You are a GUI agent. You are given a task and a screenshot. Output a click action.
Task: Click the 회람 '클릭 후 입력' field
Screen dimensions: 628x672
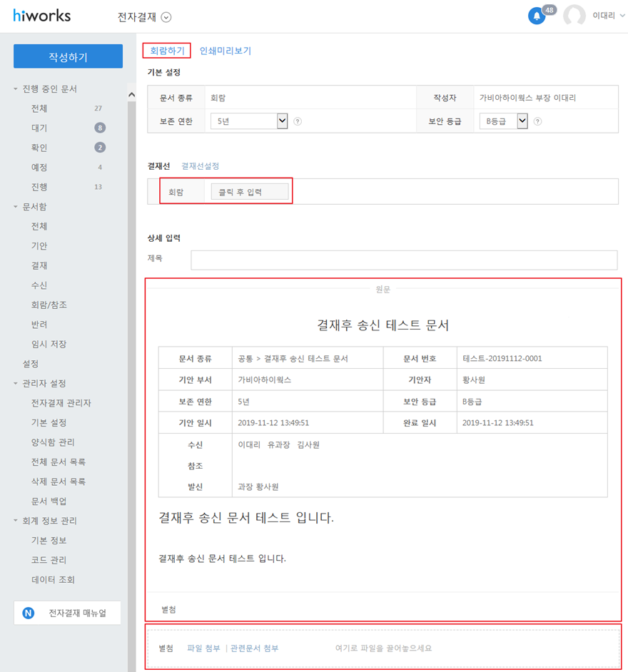click(x=250, y=192)
